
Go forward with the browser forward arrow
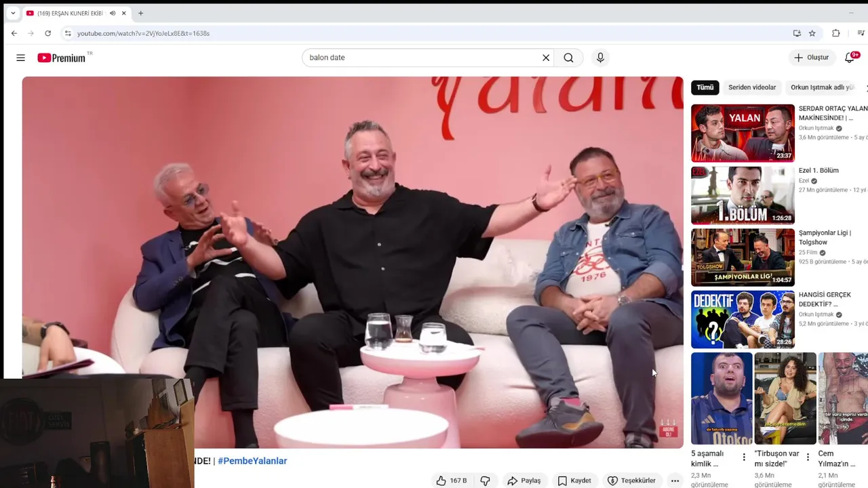tap(31, 33)
